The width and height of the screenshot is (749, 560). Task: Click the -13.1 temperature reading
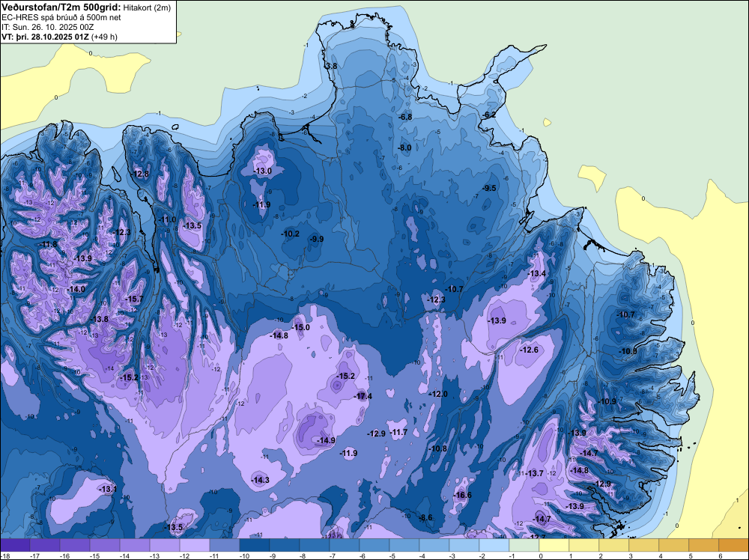tap(108, 490)
